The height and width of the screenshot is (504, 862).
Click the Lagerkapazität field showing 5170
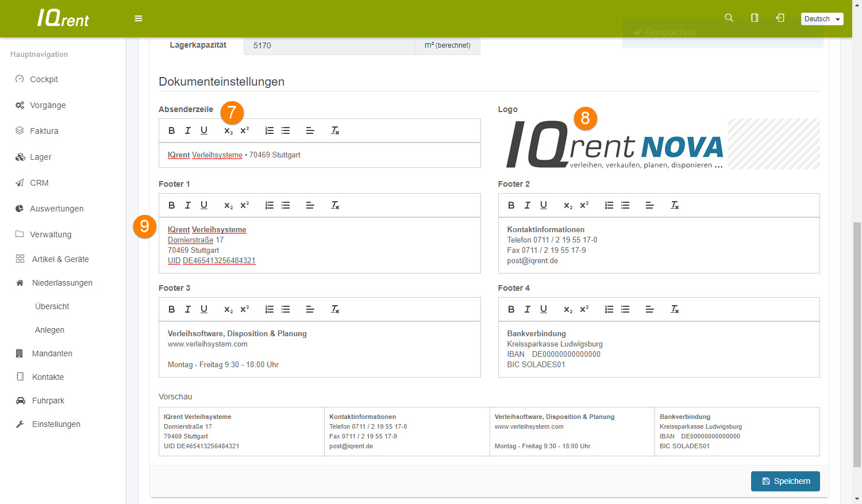click(329, 45)
